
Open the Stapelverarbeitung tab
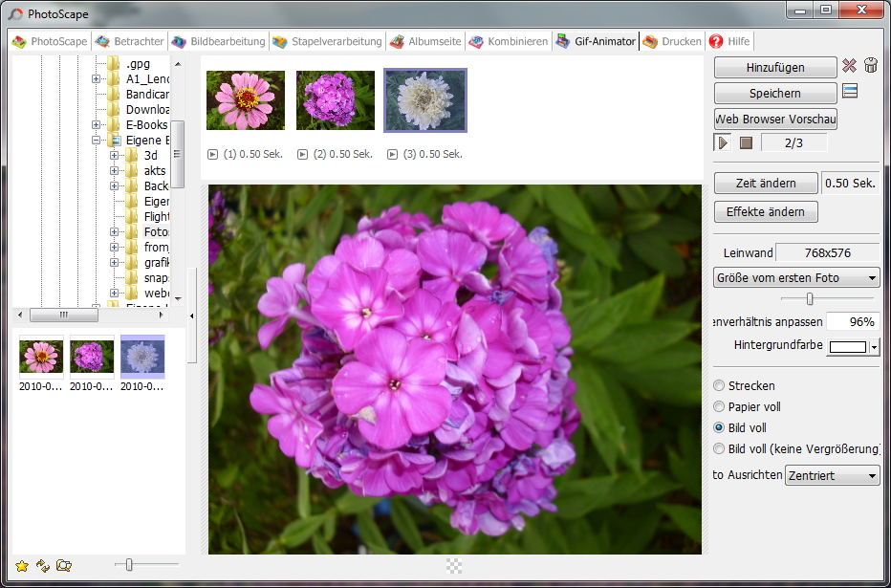coord(327,42)
